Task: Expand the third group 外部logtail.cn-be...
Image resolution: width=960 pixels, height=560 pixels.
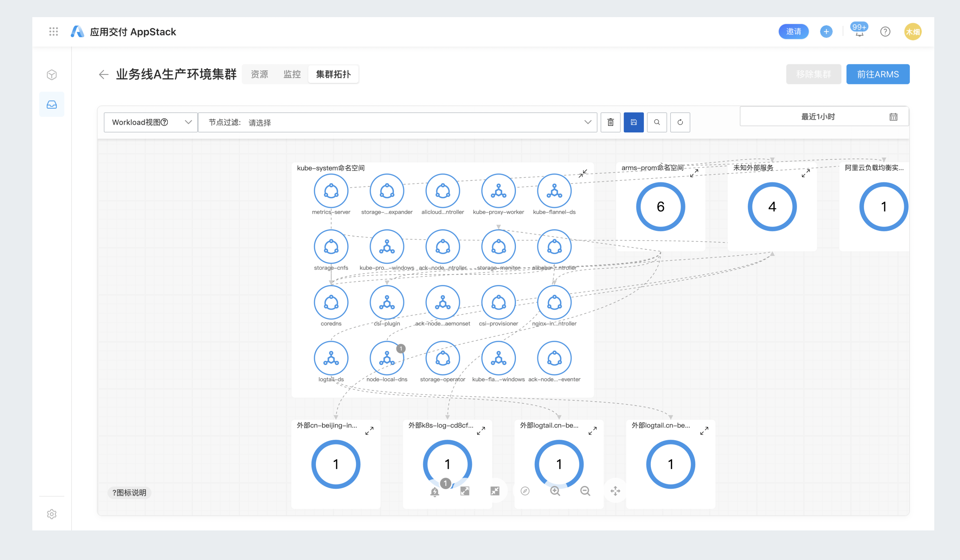Action: (x=592, y=431)
